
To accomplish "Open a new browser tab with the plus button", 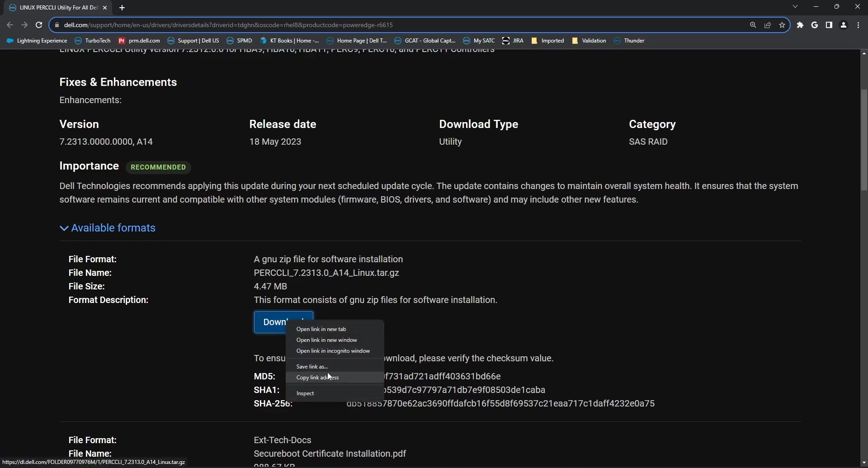I will 122,8.
